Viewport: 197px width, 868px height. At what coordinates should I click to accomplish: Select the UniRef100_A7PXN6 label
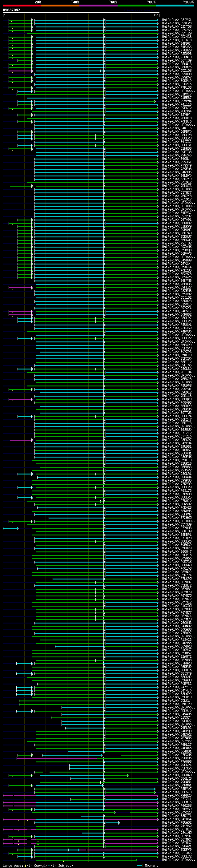177,755
